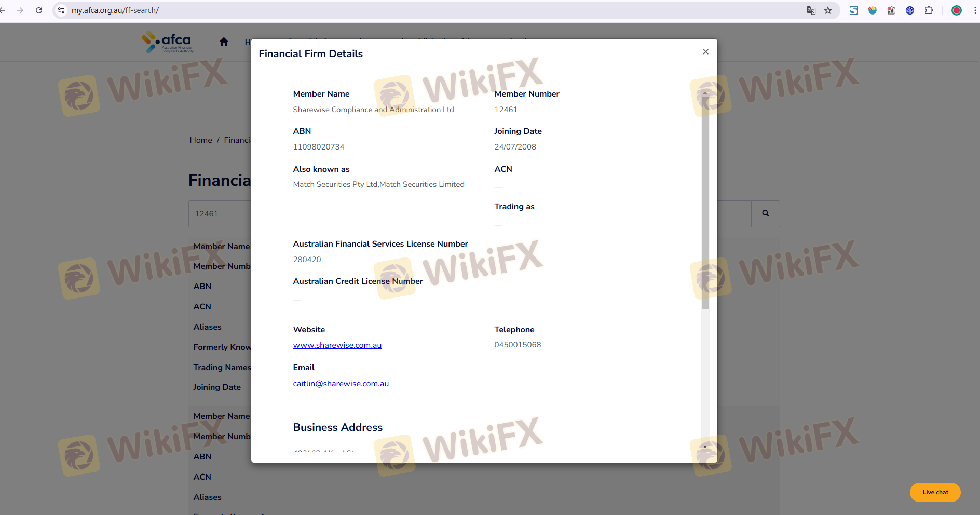
Task: Select the member number value 12461 in dialog
Action: point(506,110)
